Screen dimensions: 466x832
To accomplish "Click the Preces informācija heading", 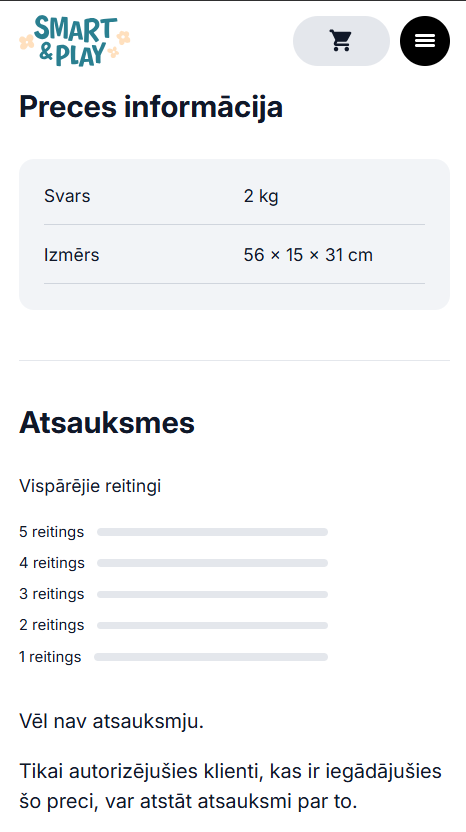I will coord(151,107).
